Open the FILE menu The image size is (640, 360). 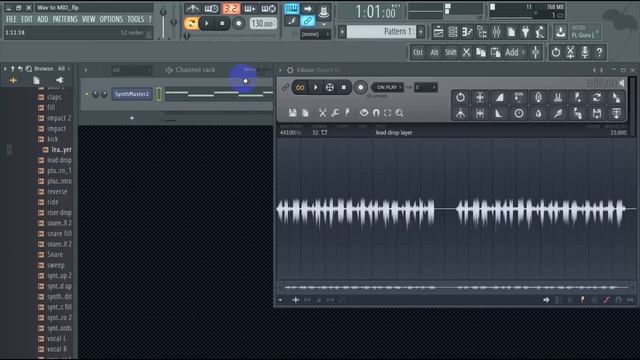11,19
